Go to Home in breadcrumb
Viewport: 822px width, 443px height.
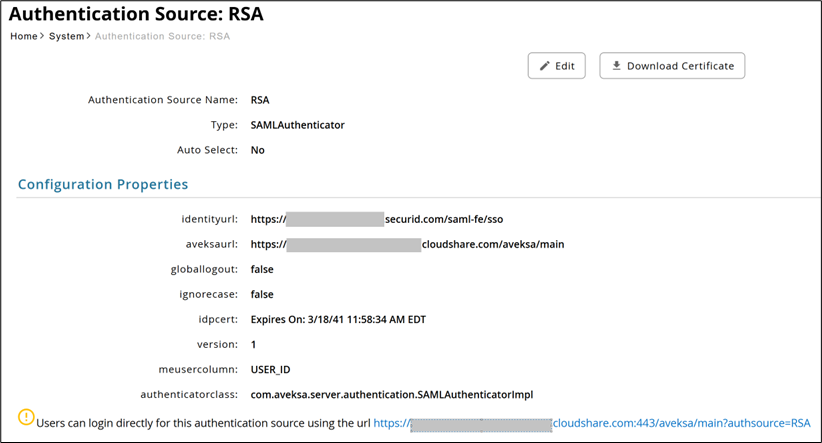click(23, 36)
